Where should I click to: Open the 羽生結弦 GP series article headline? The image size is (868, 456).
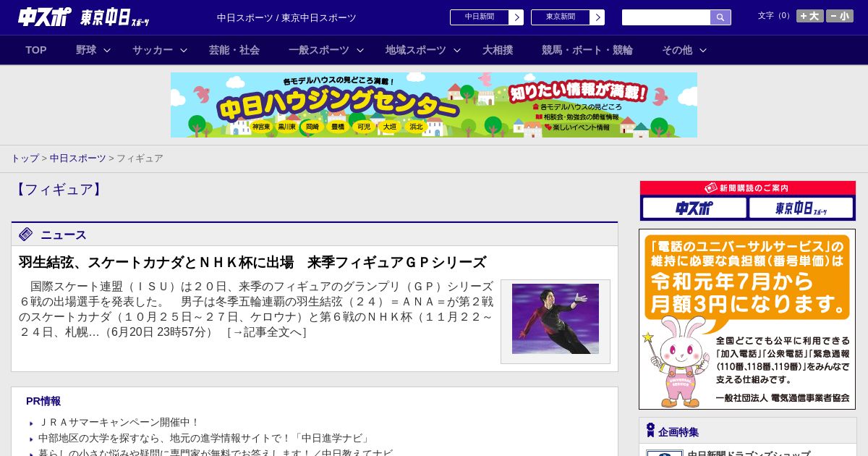pos(252,262)
